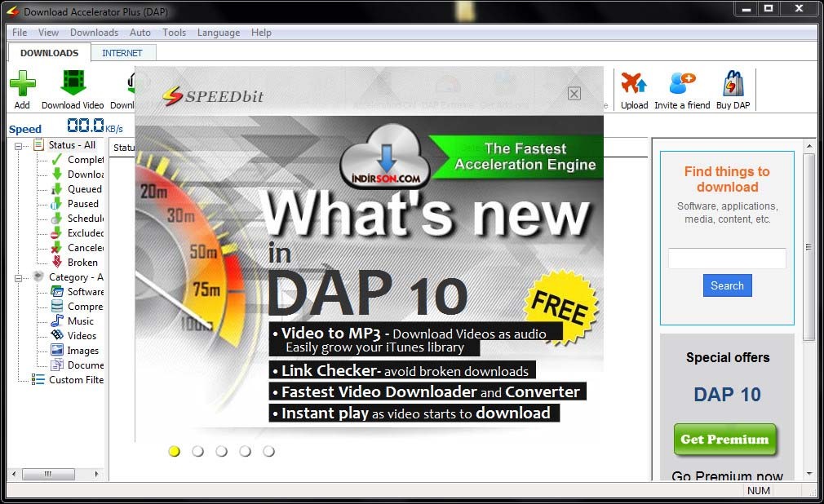The width and height of the screenshot is (824, 504).
Task: Select the Music category
Action: coord(73,321)
